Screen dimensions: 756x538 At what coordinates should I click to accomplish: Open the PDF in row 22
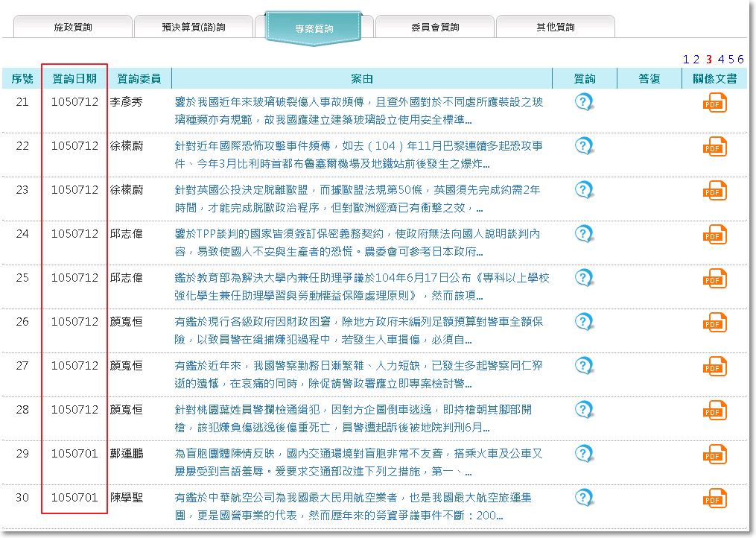[714, 147]
